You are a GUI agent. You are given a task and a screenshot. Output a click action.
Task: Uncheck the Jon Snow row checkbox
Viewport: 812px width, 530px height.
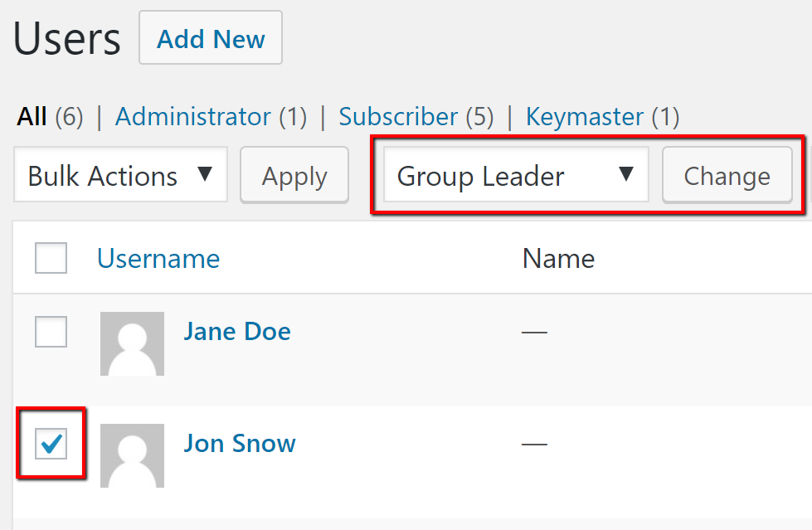51,444
